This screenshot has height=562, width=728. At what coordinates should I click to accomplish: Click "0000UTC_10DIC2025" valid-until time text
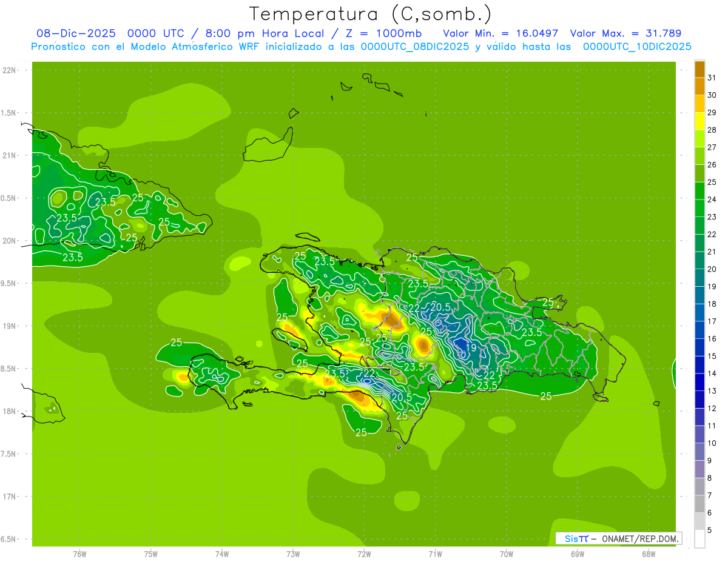click(x=637, y=47)
